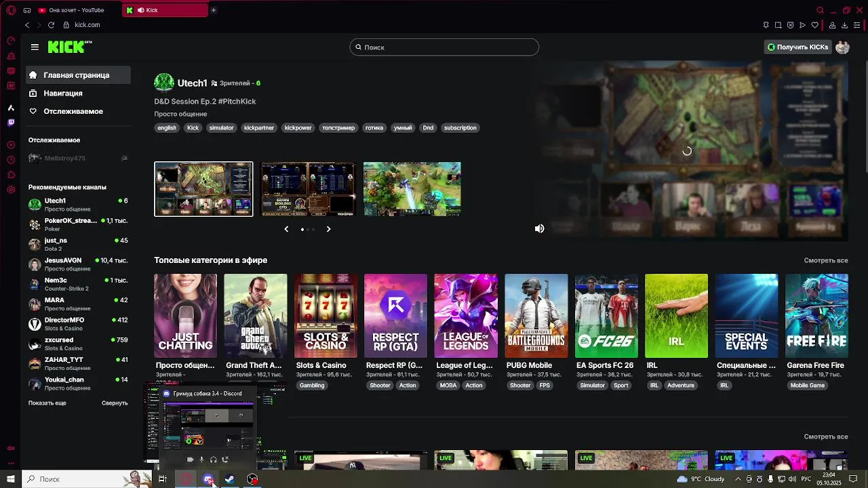Open a new browser tab
868x488 pixels.
click(213, 10)
